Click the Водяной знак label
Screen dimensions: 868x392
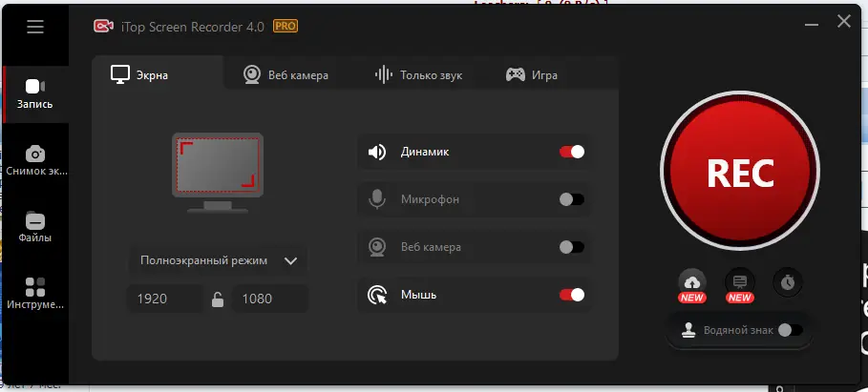coord(738,330)
